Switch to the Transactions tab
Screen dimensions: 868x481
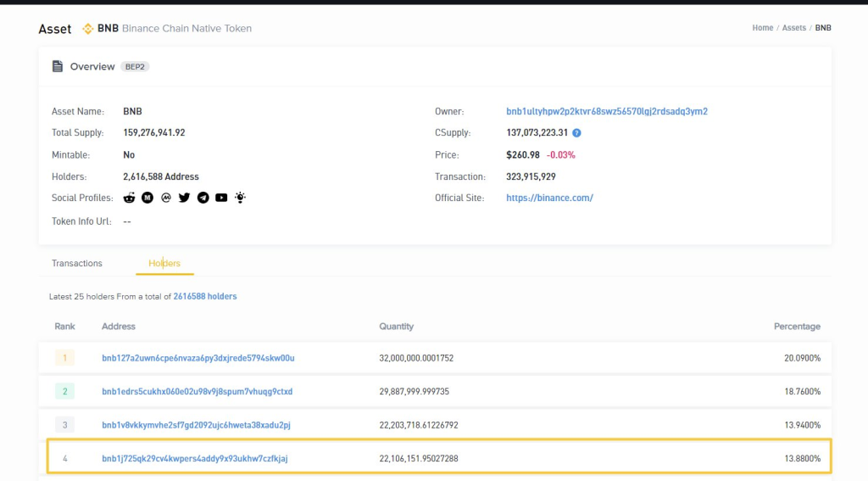pos(77,263)
